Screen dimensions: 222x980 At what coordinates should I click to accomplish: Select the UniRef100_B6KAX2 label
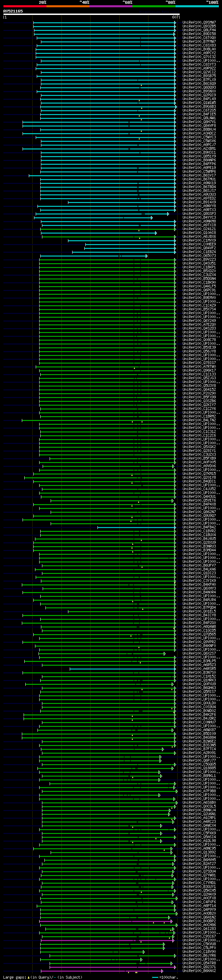199,971
